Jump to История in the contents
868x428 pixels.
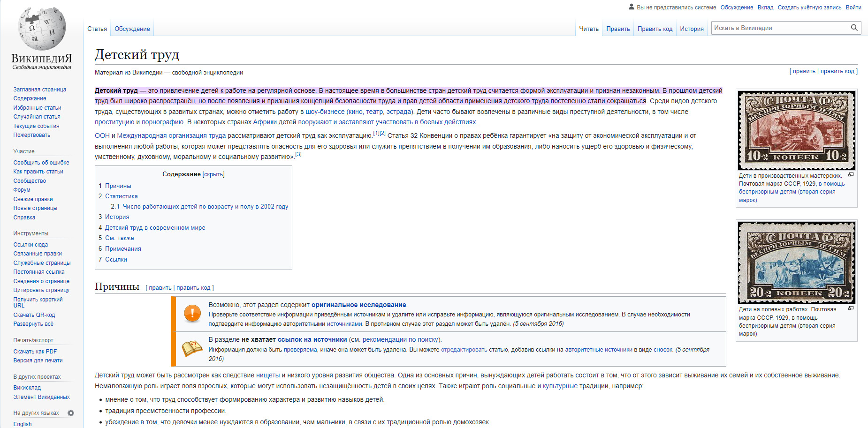point(117,217)
